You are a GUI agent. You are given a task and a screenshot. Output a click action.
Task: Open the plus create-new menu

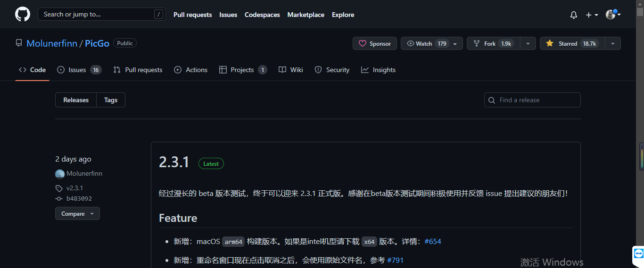pos(592,15)
